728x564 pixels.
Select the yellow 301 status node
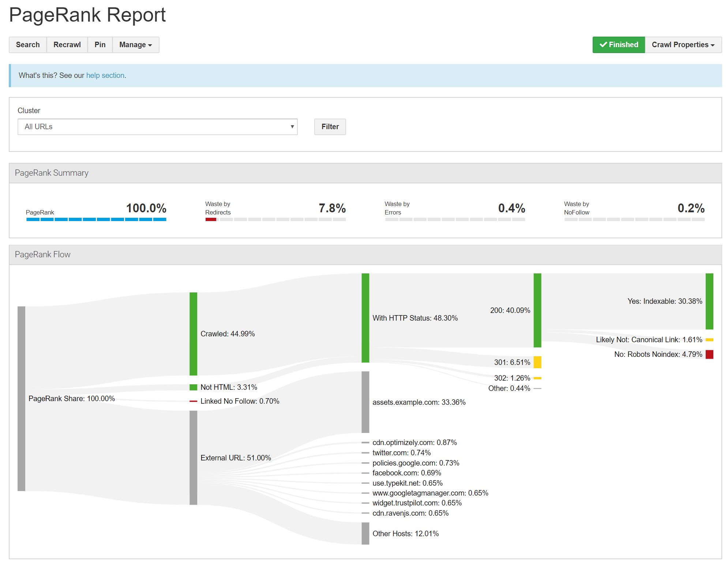click(537, 362)
